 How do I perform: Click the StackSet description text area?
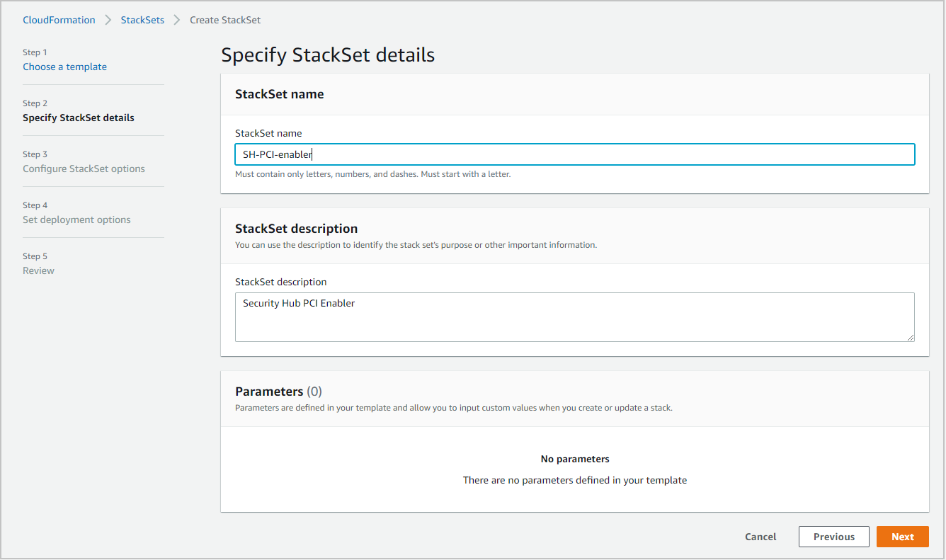coord(574,316)
